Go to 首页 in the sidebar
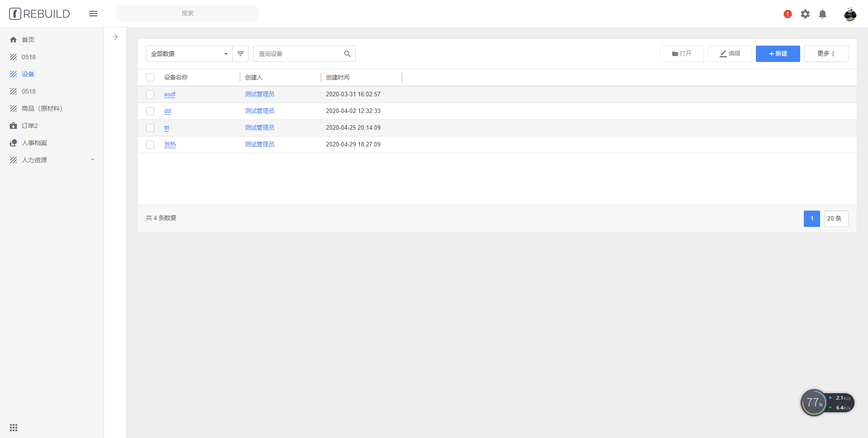The width and height of the screenshot is (868, 438). (x=28, y=40)
